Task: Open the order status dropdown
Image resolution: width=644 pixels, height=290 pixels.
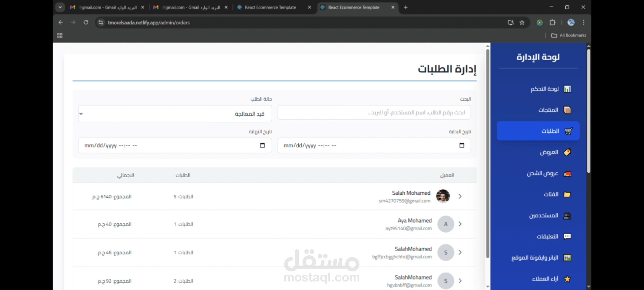Action: point(175,114)
